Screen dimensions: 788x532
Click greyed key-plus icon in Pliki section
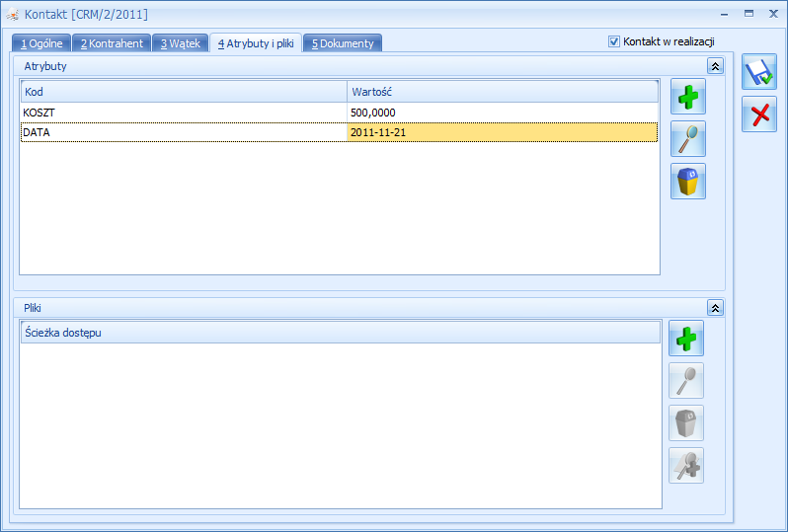(686, 466)
